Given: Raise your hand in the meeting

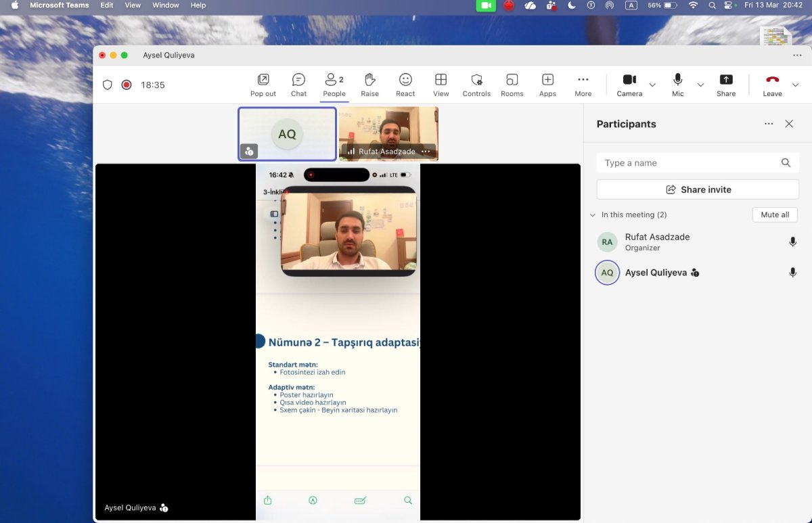Looking at the screenshot, I should tap(369, 85).
